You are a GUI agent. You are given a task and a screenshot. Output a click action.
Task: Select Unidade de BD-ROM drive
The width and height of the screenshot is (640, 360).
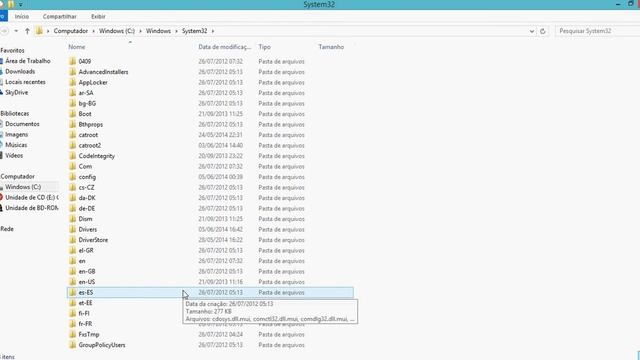[31, 208]
